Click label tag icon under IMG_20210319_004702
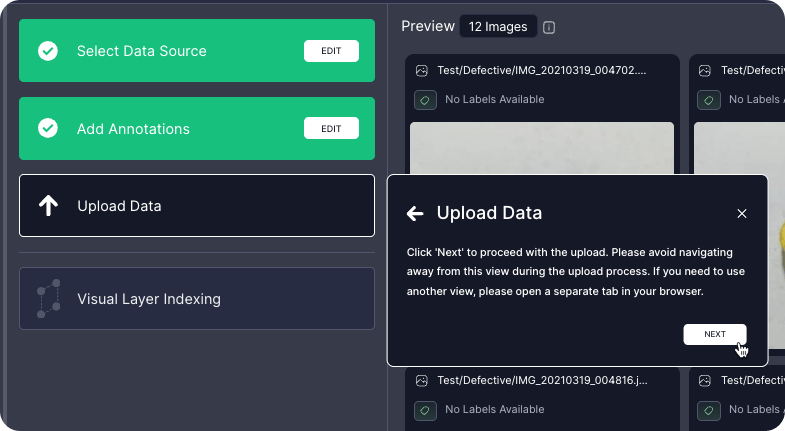 pos(425,100)
